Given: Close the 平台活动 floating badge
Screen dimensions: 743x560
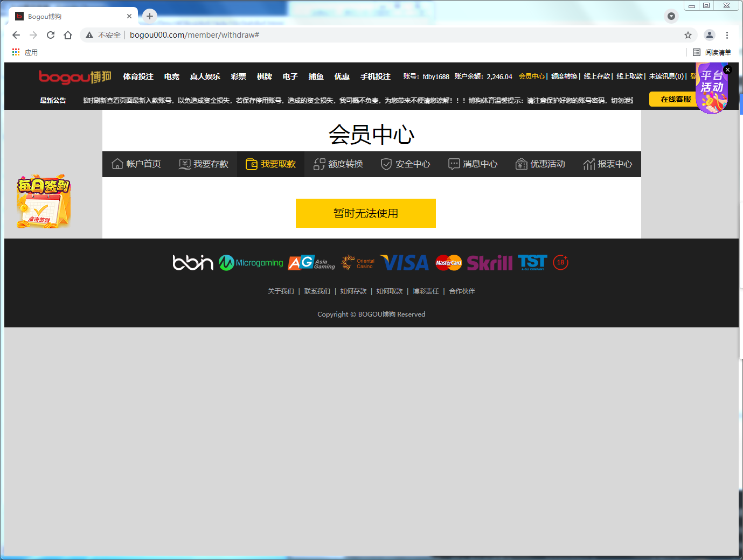Looking at the screenshot, I should click(727, 69).
